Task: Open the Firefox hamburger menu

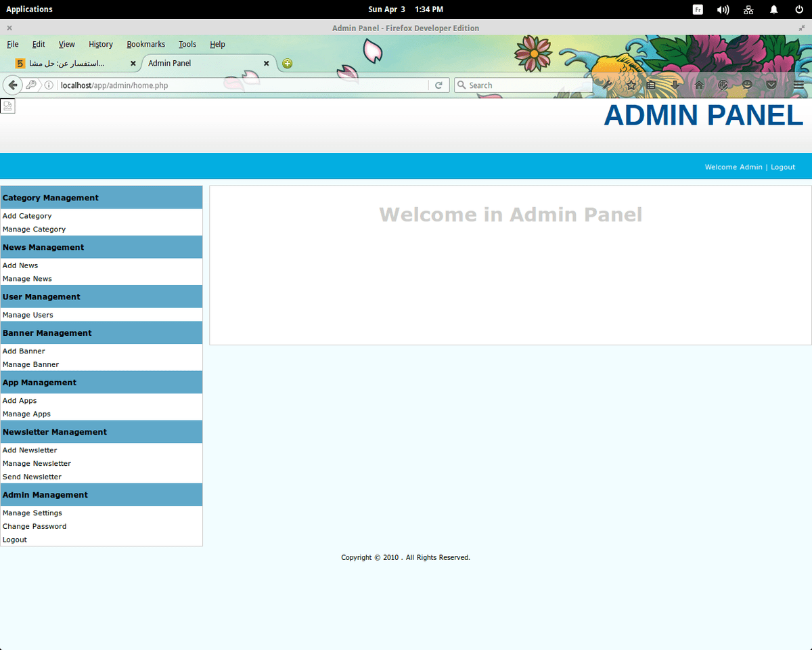Action: [798, 85]
